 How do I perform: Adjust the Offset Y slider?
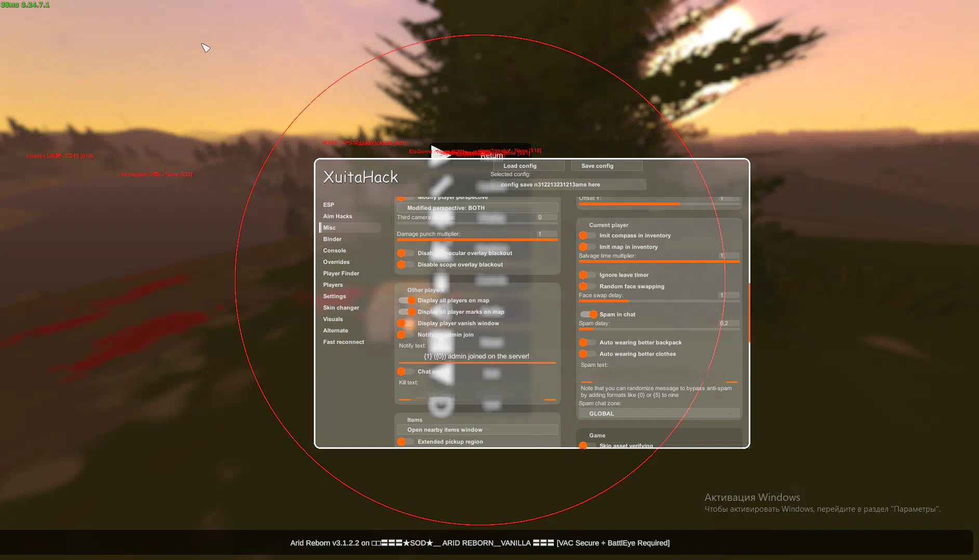coord(659,204)
